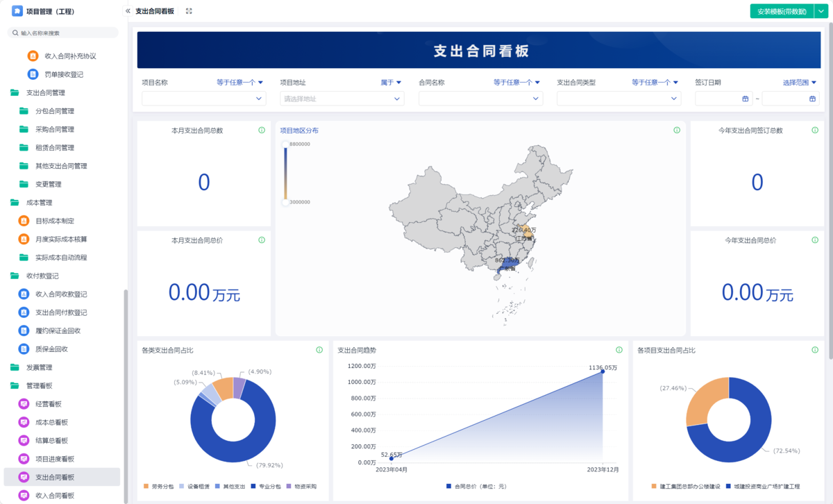Collapse the left sidebar with double-chevron icon
This screenshot has height=504, width=833.
tap(128, 11)
